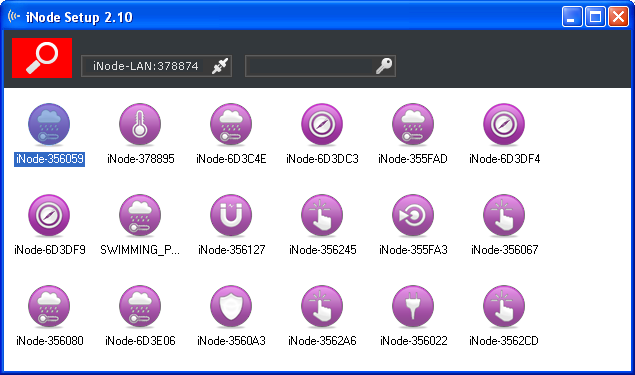This screenshot has height=375, width=635.
Task: Click the connection plug icon beside iNode-LAN:378874
Action: tap(220, 66)
